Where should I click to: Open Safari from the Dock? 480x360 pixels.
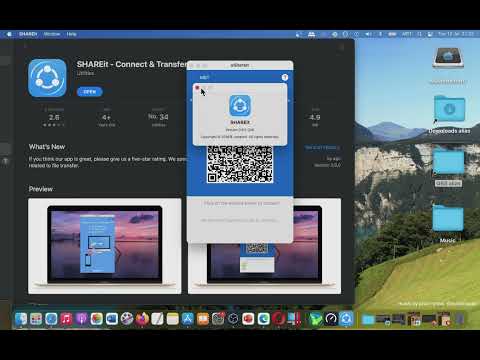(51, 319)
